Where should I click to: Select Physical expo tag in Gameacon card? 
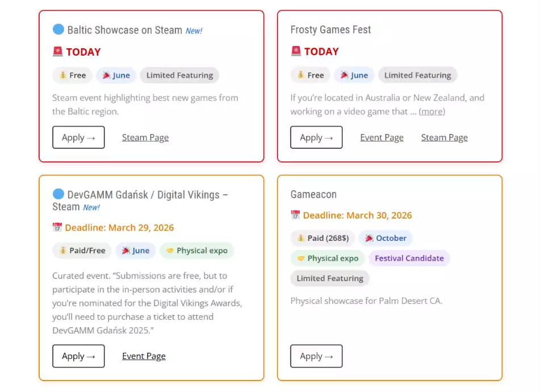(x=328, y=258)
